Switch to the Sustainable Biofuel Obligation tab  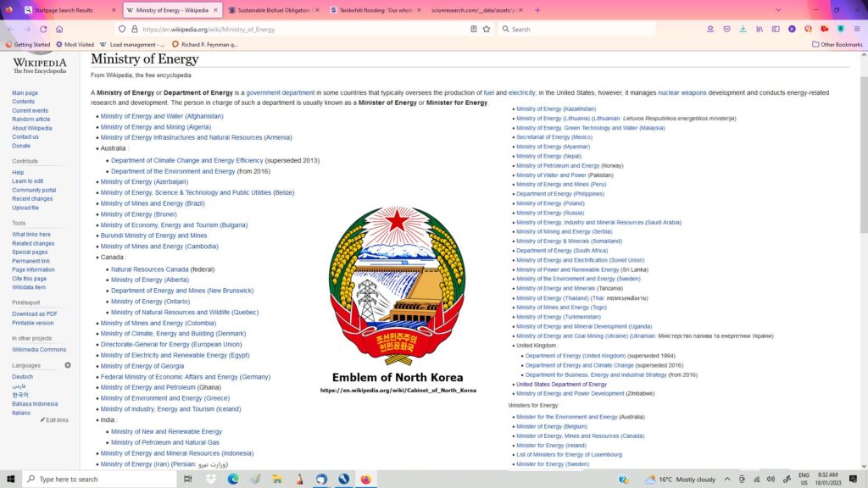click(x=271, y=10)
